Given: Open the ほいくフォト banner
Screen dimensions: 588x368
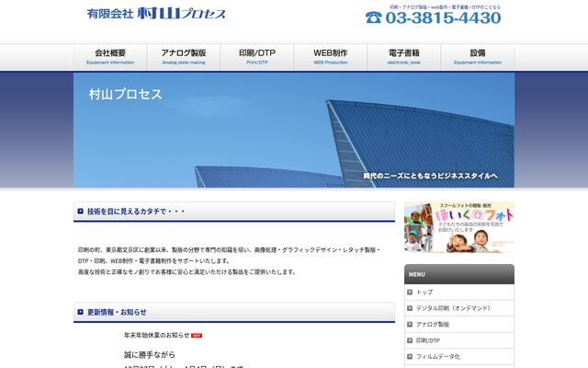Looking at the screenshot, I should point(459,227).
